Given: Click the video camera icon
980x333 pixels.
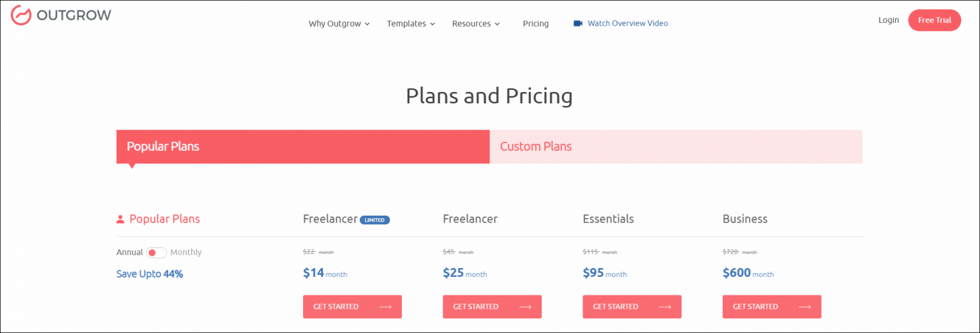Looking at the screenshot, I should [578, 24].
